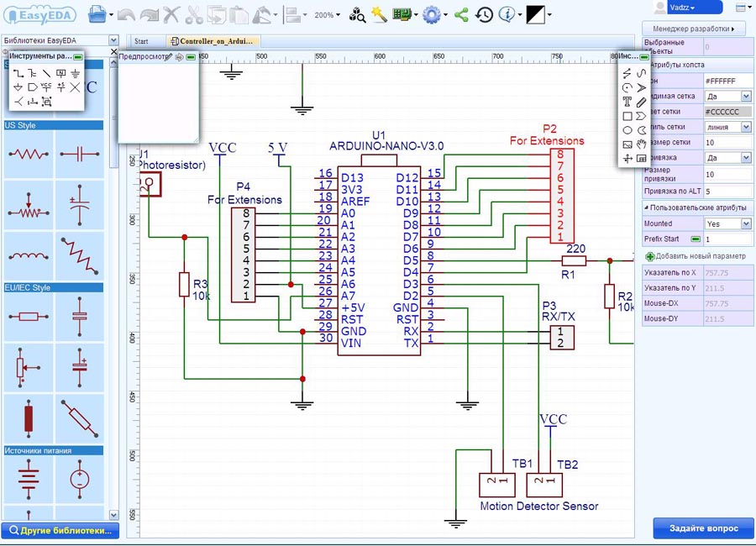Viewport: 756px width, 546px height.
Task: Open the Менеджер разработки menu
Action: click(693, 29)
